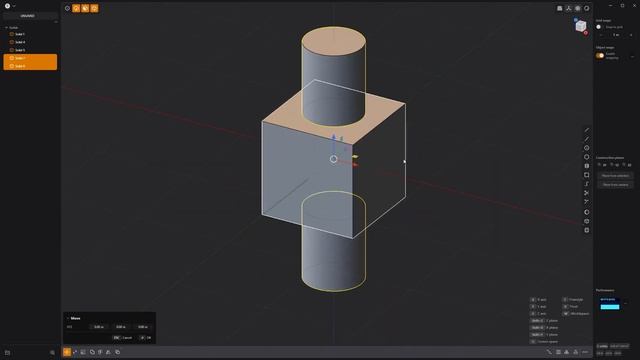Screen dimensions: 640x360
Task: Select Solid 5 in the outliner
Action: click(30, 50)
